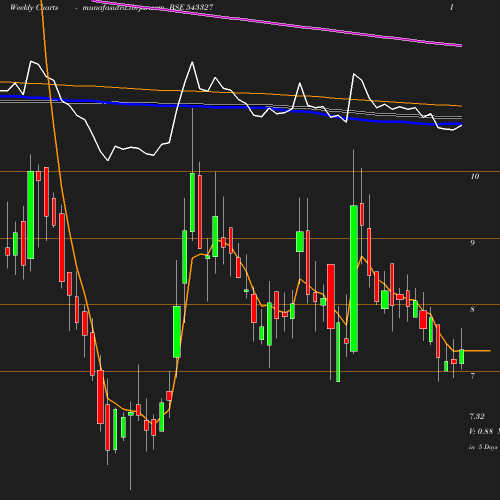Click the 'in 5 Days' label
The image size is (500, 500).
pos(483,447)
